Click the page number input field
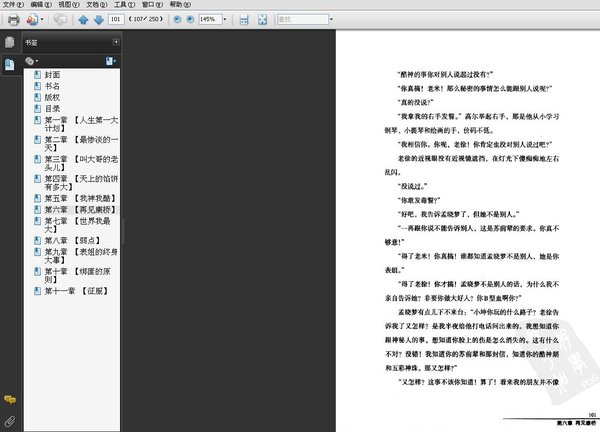 [116, 19]
